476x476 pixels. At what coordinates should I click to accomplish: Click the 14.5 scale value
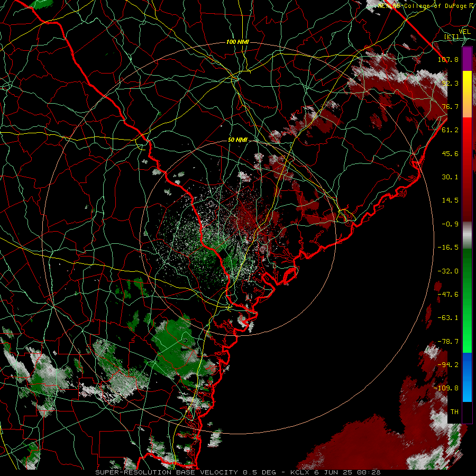point(450,200)
